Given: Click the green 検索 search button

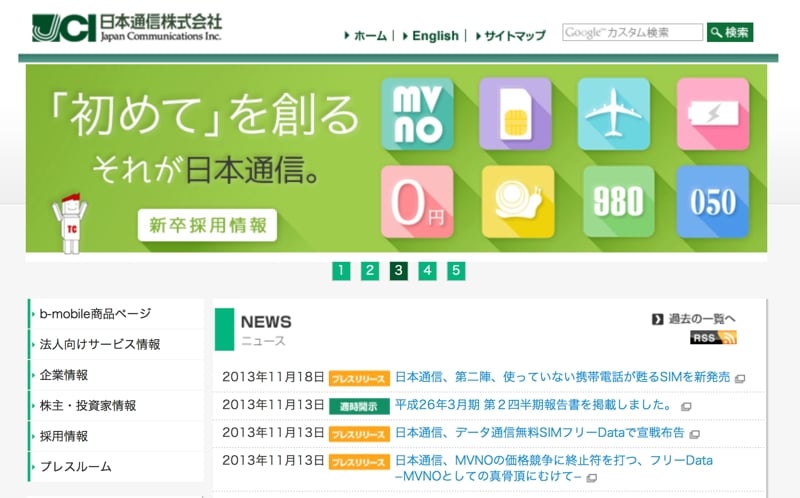Looking at the screenshot, I should coord(730,32).
